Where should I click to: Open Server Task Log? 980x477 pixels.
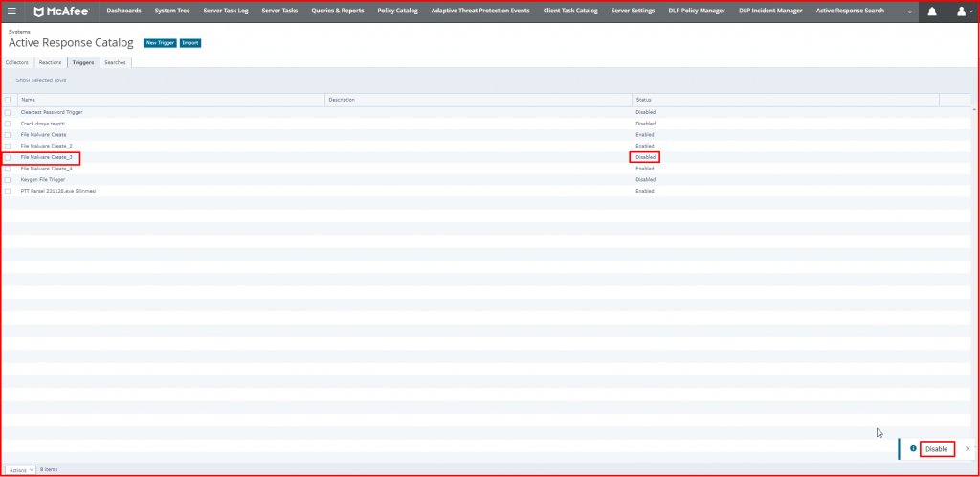tap(226, 11)
